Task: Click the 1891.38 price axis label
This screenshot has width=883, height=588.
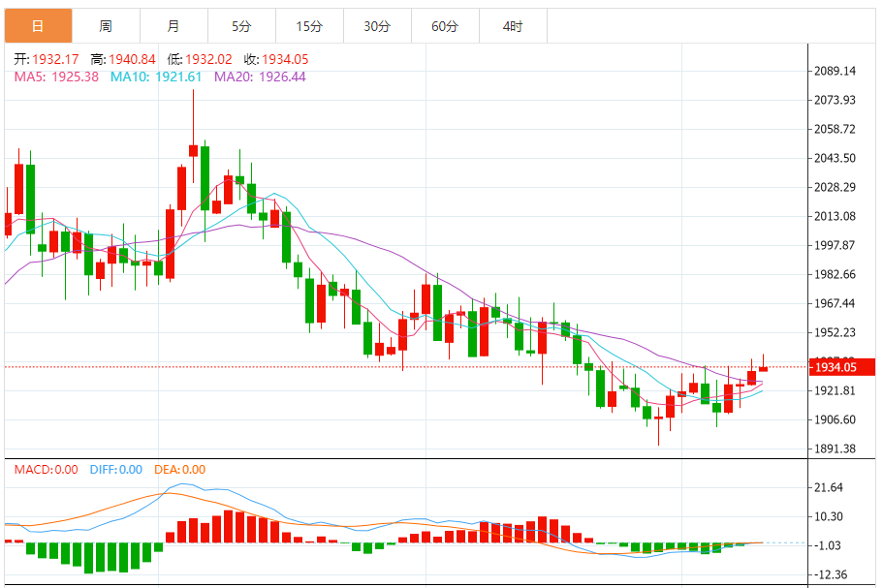Action: click(835, 449)
